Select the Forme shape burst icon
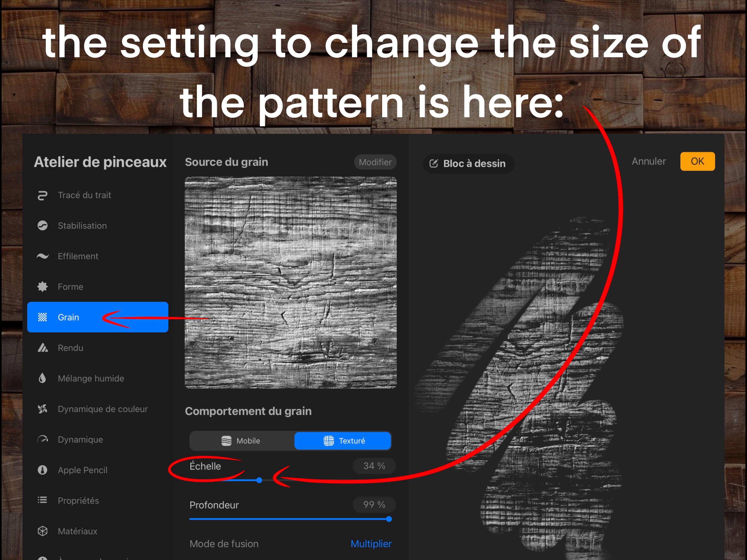 tap(42, 286)
